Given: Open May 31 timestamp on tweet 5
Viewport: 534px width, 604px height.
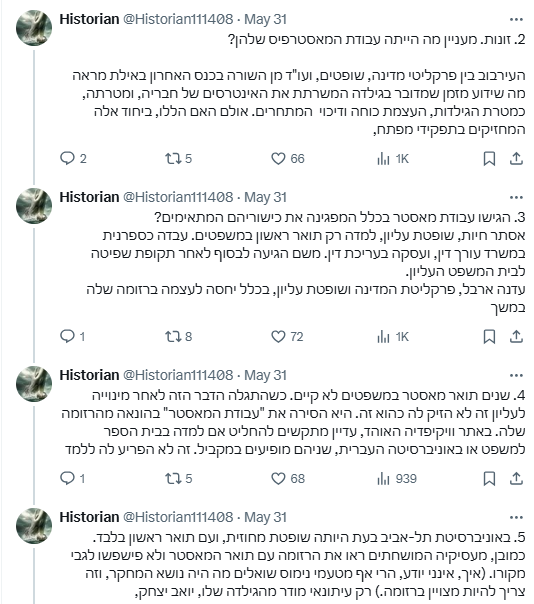Looking at the screenshot, I should click(x=265, y=517).
